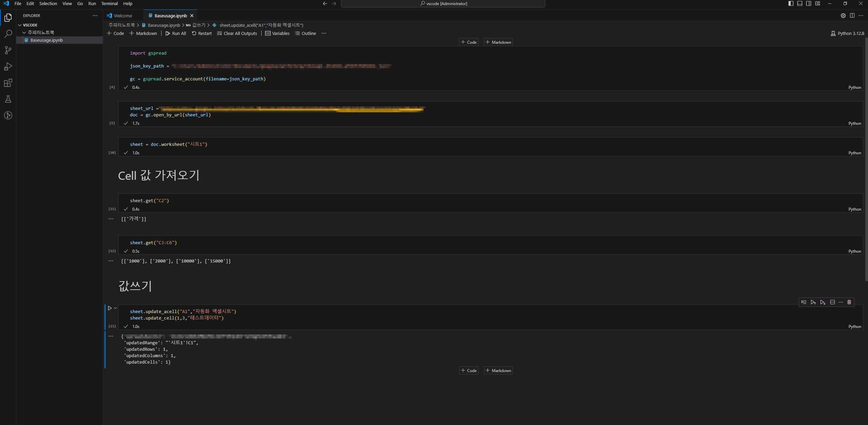
Task: Toggle the Primary Side Bar layout button
Action: point(791,3)
